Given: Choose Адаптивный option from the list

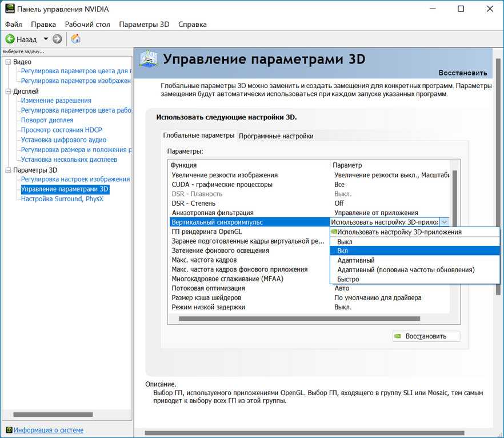Looking at the screenshot, I should point(356,260).
